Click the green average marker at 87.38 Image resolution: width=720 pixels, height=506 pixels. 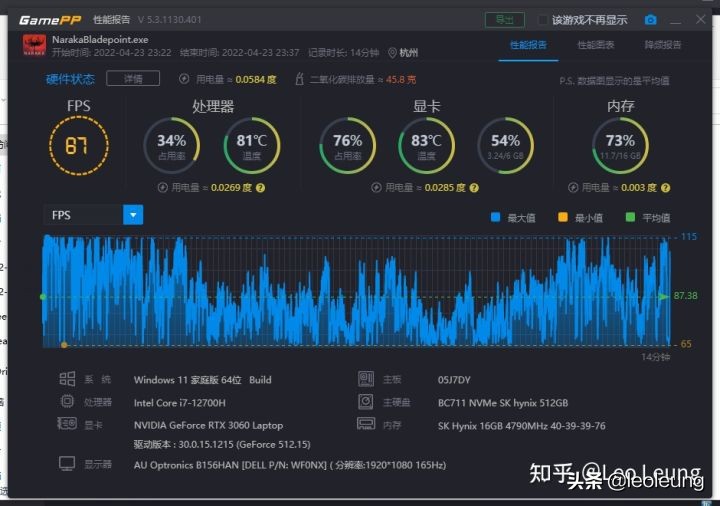tap(664, 297)
